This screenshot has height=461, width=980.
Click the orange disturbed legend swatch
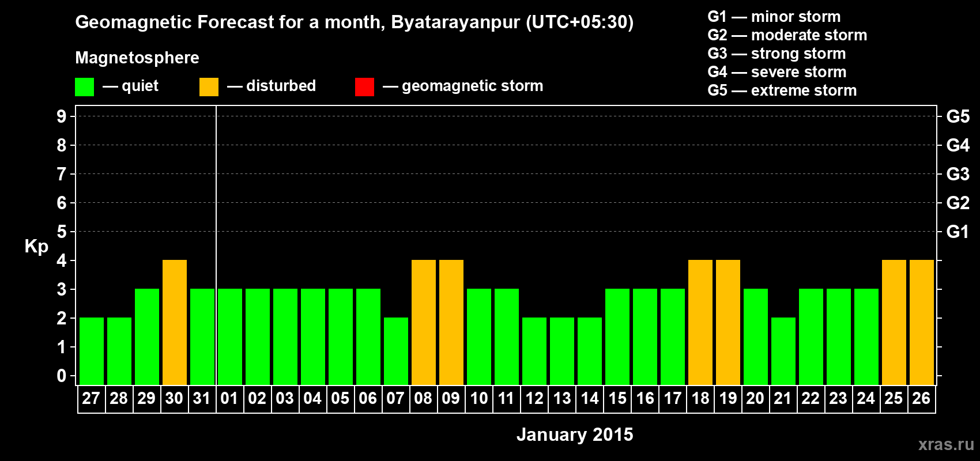pos(209,87)
